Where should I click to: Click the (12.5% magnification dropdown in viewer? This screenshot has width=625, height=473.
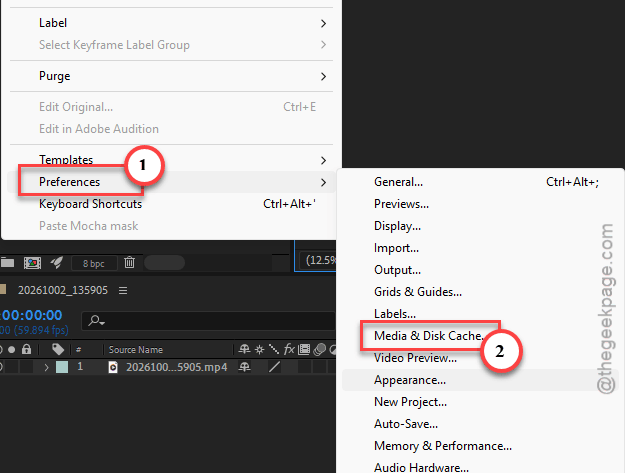pyautogui.click(x=320, y=260)
